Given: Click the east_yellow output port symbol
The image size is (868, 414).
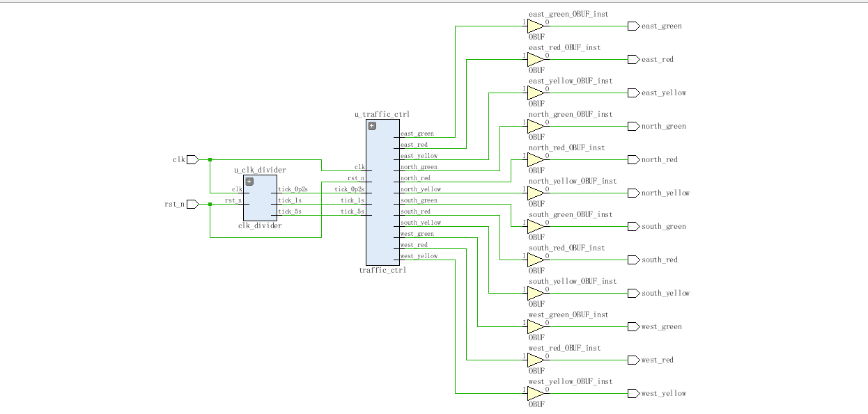Looking at the screenshot, I should pos(633,93).
